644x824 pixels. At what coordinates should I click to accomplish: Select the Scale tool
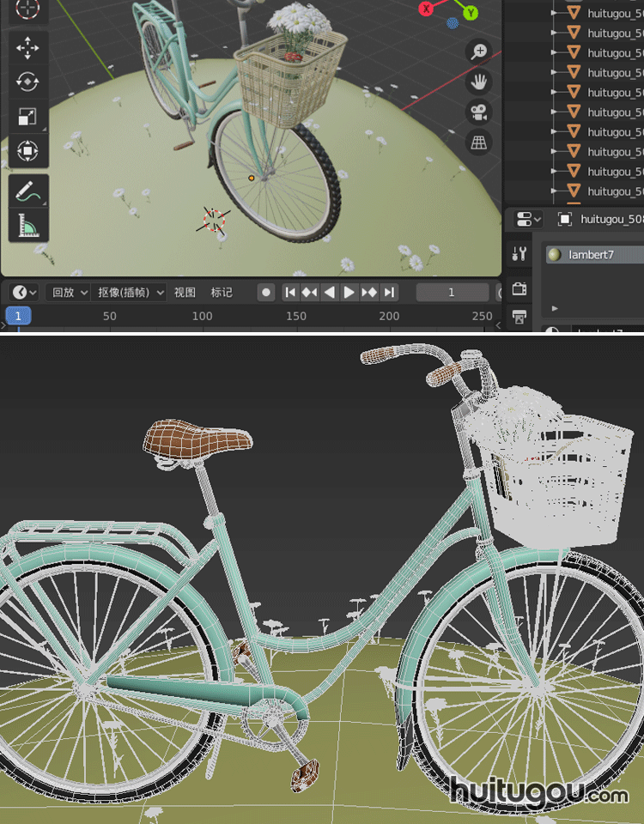(27, 117)
